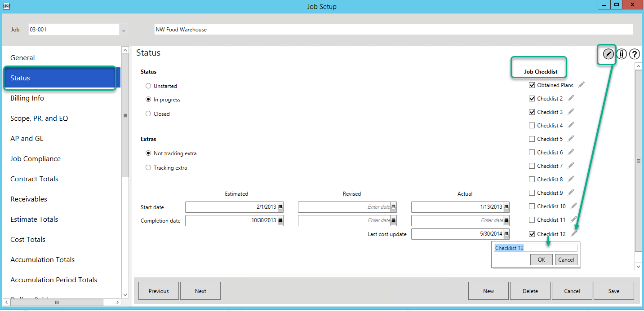
Task: Click the New button
Action: 489,291
